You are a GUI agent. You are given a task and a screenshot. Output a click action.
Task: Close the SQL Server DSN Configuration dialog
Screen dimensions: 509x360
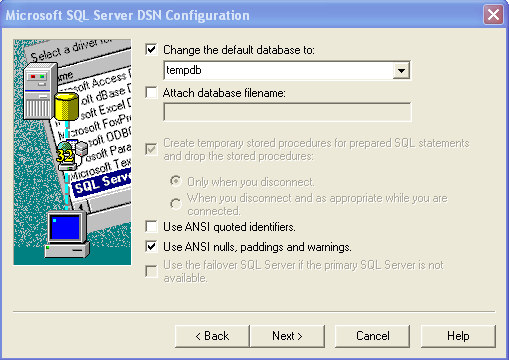coord(493,15)
